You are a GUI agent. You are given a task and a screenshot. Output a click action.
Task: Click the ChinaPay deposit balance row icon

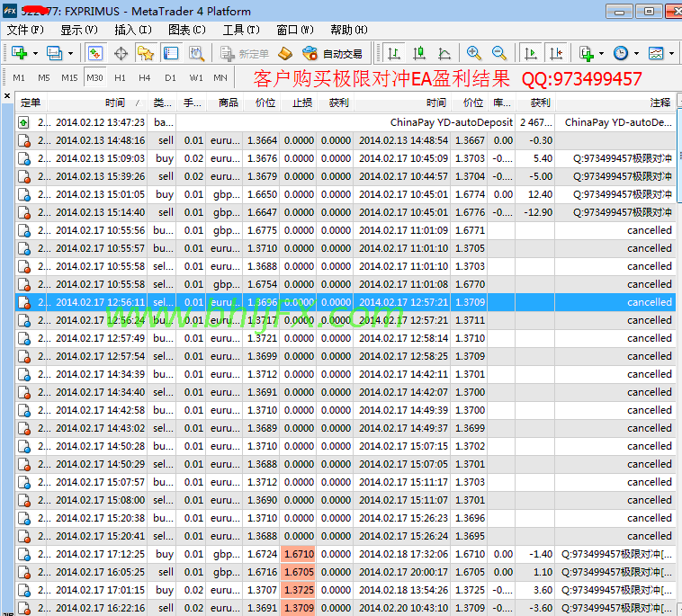pyautogui.click(x=23, y=122)
